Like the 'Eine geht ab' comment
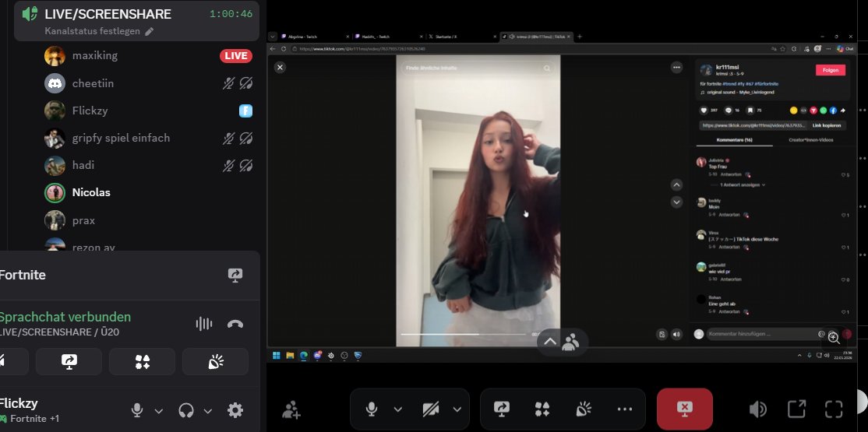Viewport: 868px width, 432px height. (x=845, y=313)
